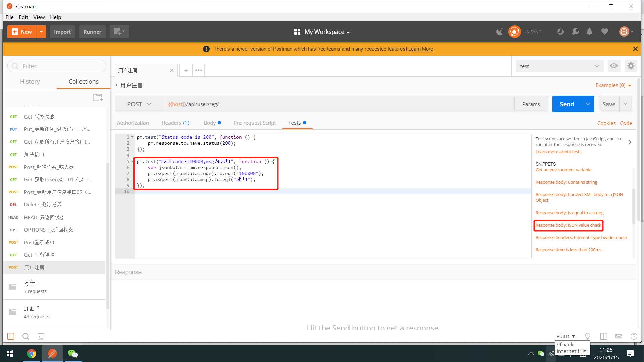Open manage environments gear icon
Viewport: 644px width, 362px height.
[x=631, y=66]
